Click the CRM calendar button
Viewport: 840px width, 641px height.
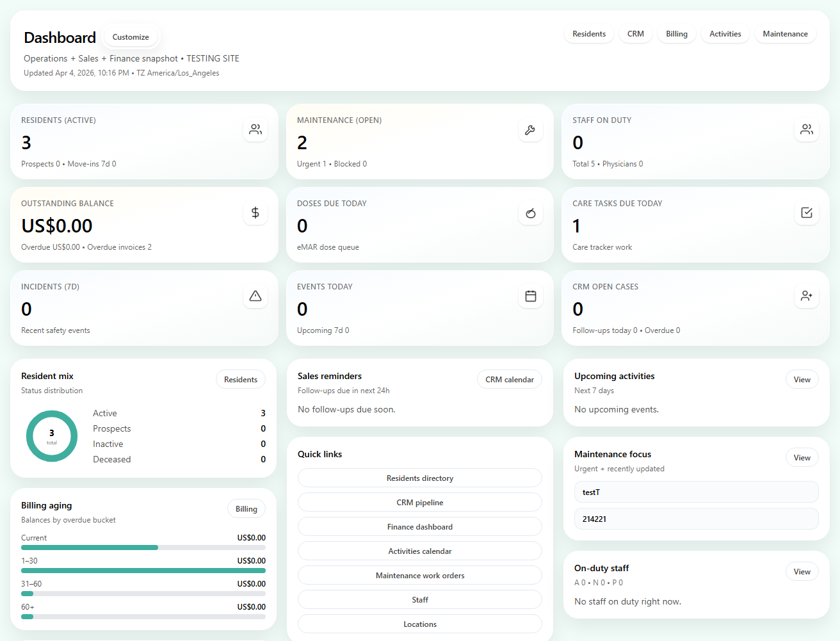click(509, 379)
